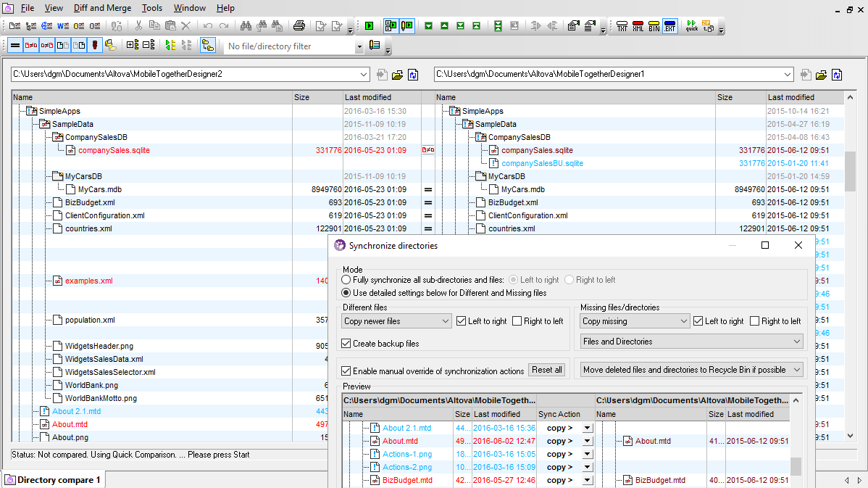Enable Missing files Right to left checkbox

click(754, 320)
